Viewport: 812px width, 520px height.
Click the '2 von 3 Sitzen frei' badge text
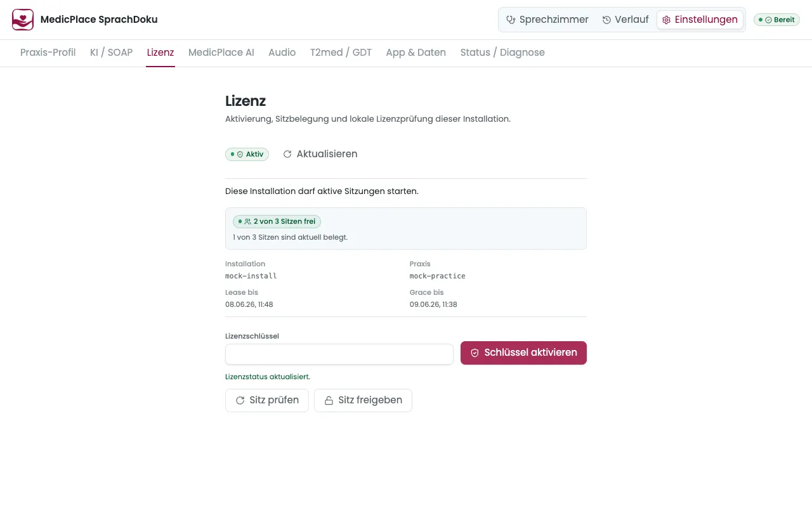coord(284,221)
